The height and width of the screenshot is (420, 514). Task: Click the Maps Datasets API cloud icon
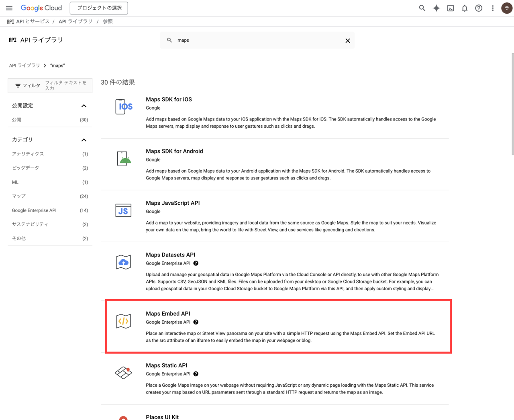tap(123, 262)
